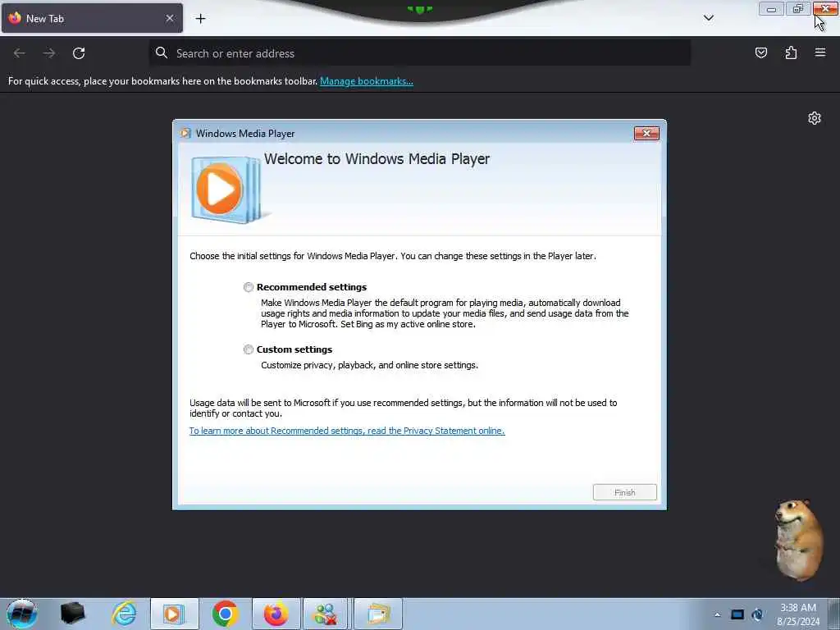Restore down the Firefox window
The height and width of the screenshot is (630, 840).
coord(798,9)
